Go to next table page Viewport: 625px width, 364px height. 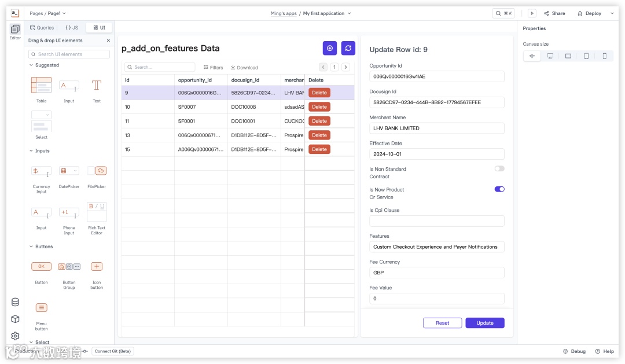click(345, 67)
